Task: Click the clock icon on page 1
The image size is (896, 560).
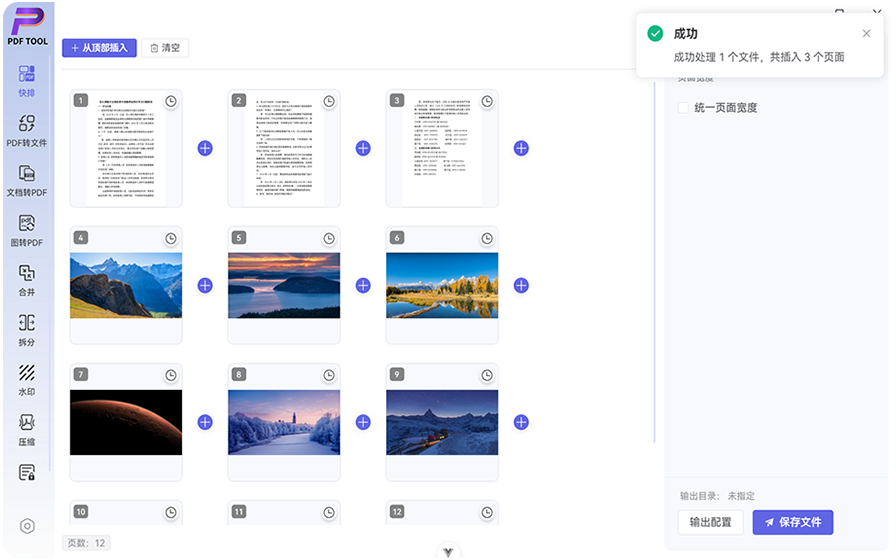Action: click(x=171, y=101)
